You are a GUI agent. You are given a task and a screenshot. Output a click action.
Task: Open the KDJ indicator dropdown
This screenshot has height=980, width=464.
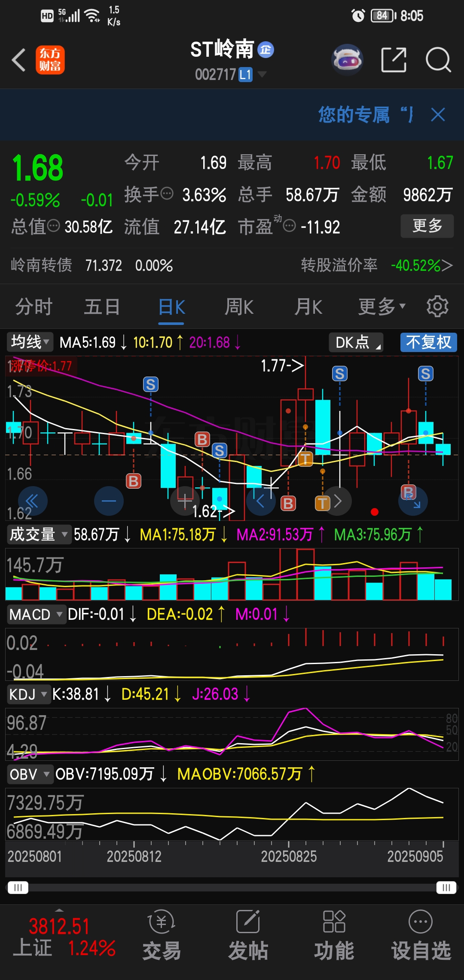click(28, 694)
